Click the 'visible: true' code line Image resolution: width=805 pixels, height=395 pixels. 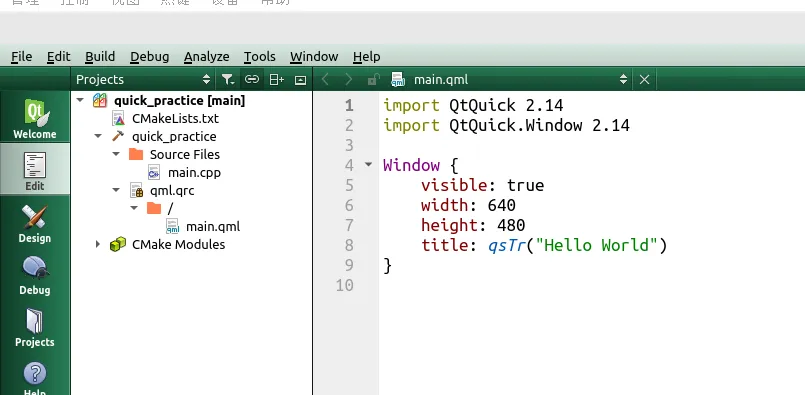482,185
